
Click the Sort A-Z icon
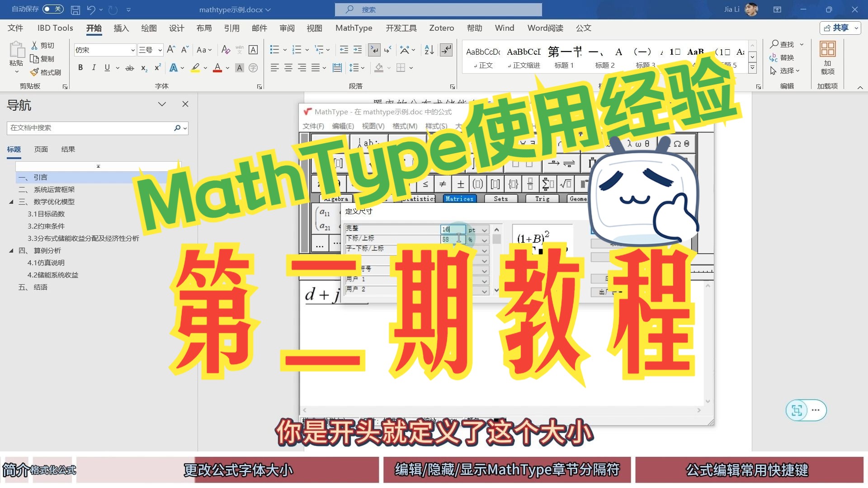pyautogui.click(x=429, y=50)
